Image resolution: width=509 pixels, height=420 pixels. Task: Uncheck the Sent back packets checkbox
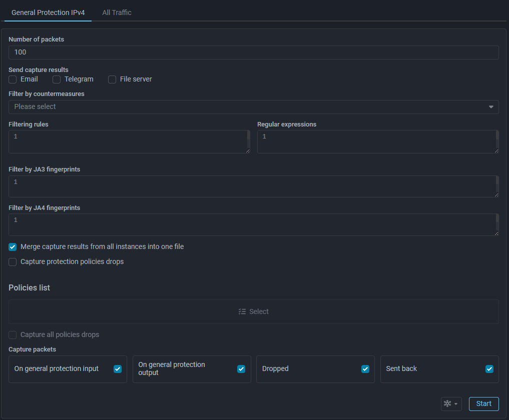[489, 369]
